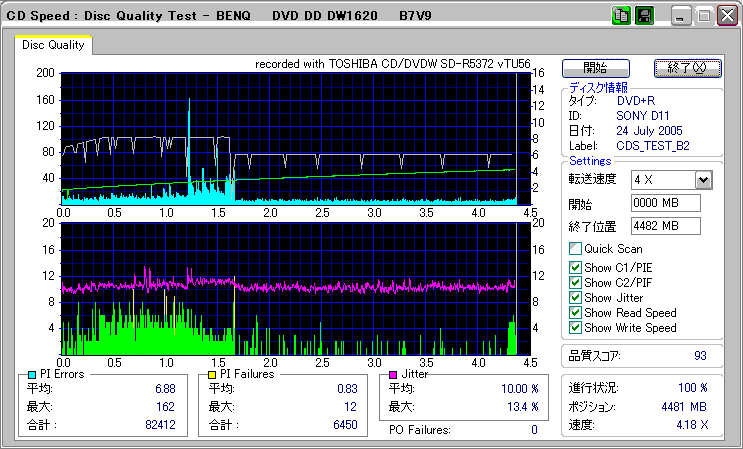
Task: Open the 4 X transfer speed dropdown
Action: coord(703,180)
